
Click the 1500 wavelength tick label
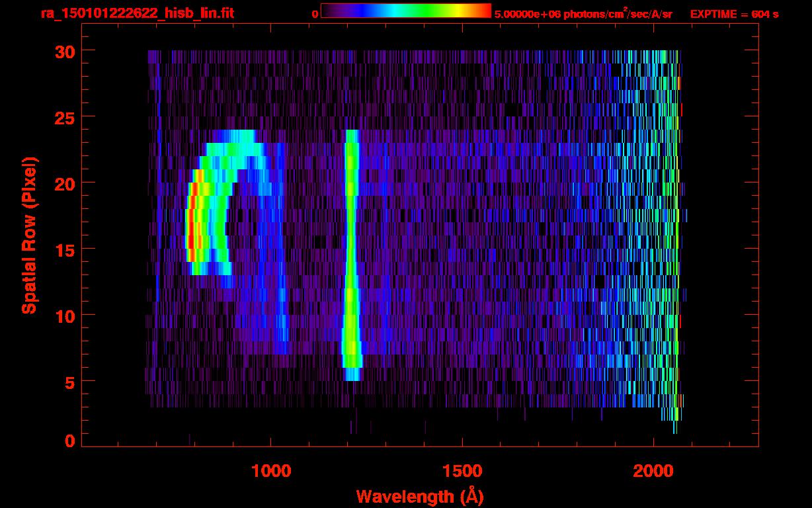[462, 471]
